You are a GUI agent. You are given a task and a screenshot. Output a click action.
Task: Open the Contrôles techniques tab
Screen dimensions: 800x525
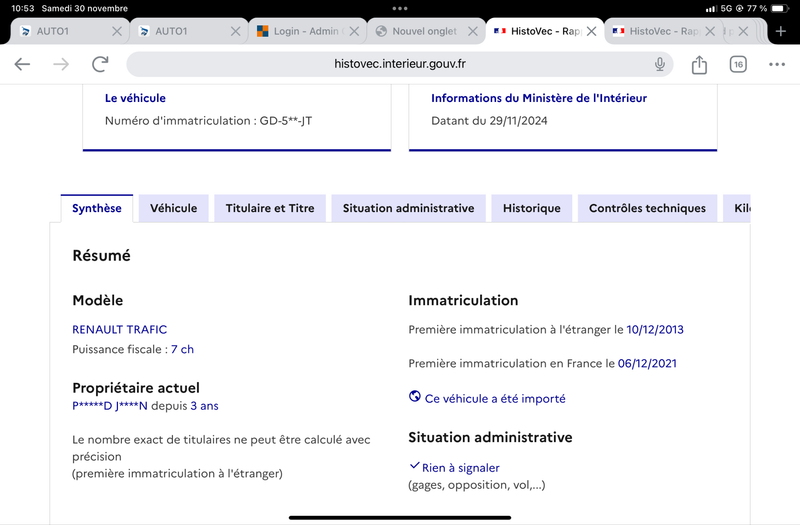point(647,208)
